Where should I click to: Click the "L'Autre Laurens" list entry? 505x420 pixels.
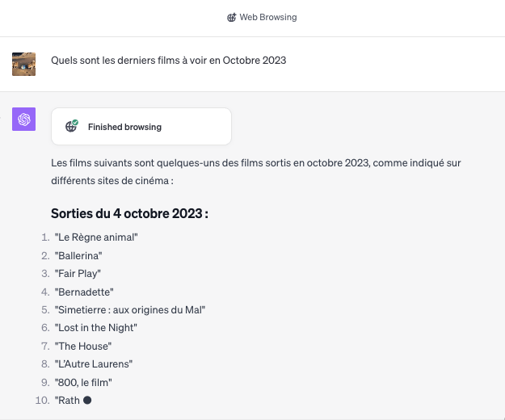point(94,364)
